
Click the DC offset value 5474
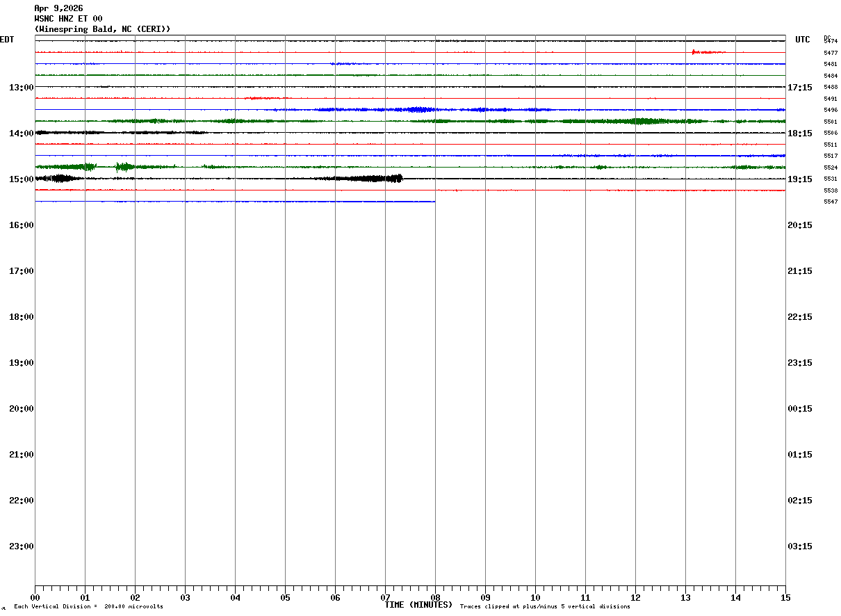[830, 41]
